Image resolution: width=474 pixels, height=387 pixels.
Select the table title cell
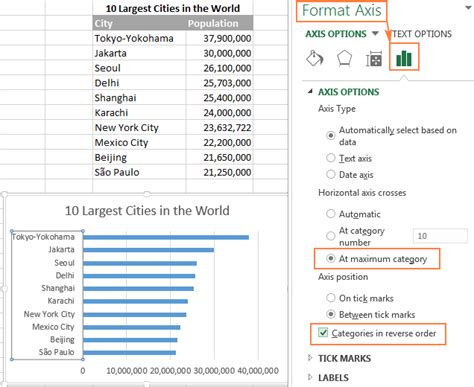pos(173,8)
